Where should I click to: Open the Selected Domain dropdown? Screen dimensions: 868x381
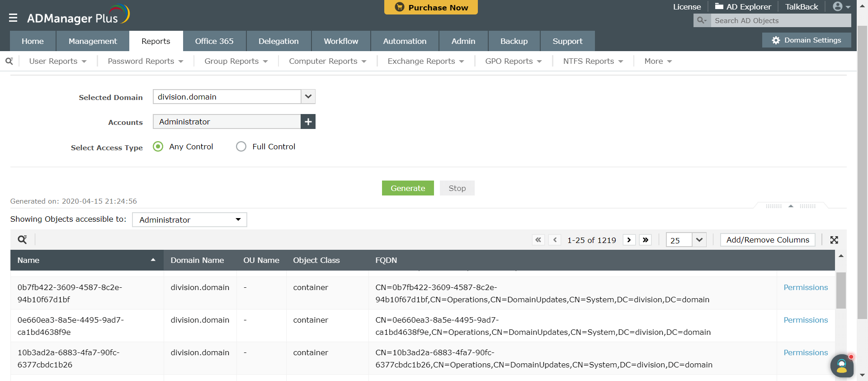point(308,96)
